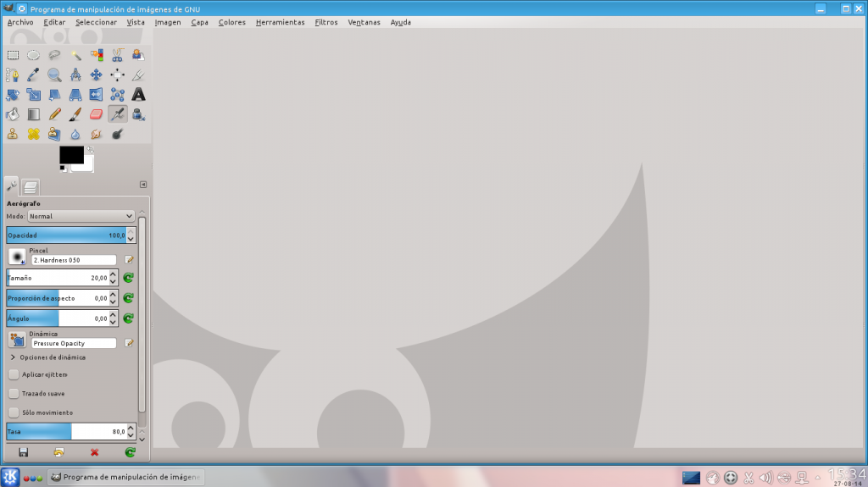Reset tool options to defaults
This screenshot has height=487, width=868.
coord(130,452)
